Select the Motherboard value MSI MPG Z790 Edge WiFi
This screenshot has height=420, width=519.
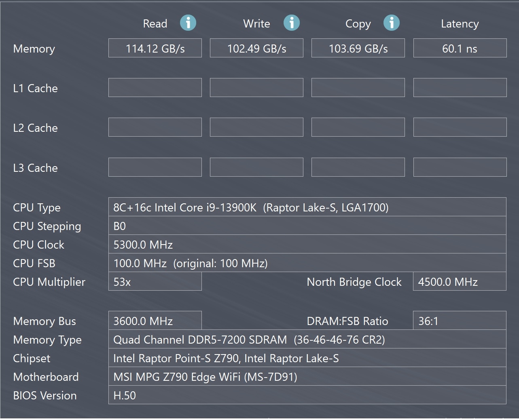pyautogui.click(x=307, y=376)
